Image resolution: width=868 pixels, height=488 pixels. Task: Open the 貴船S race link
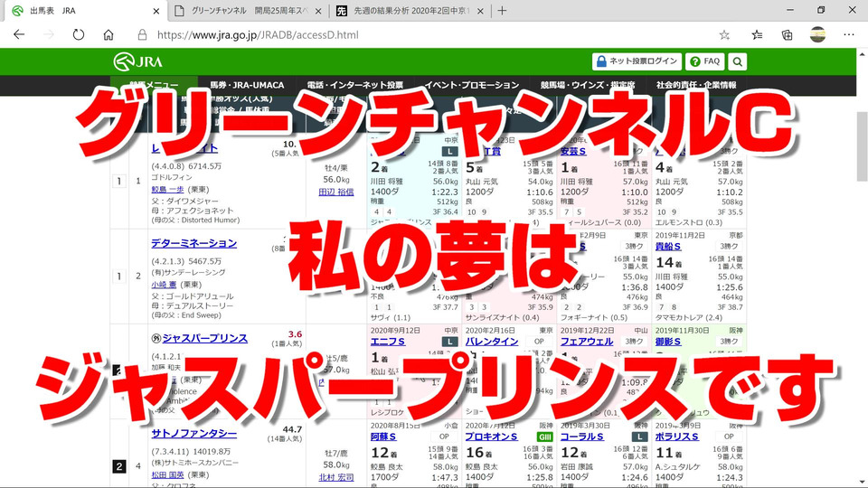[668, 246]
